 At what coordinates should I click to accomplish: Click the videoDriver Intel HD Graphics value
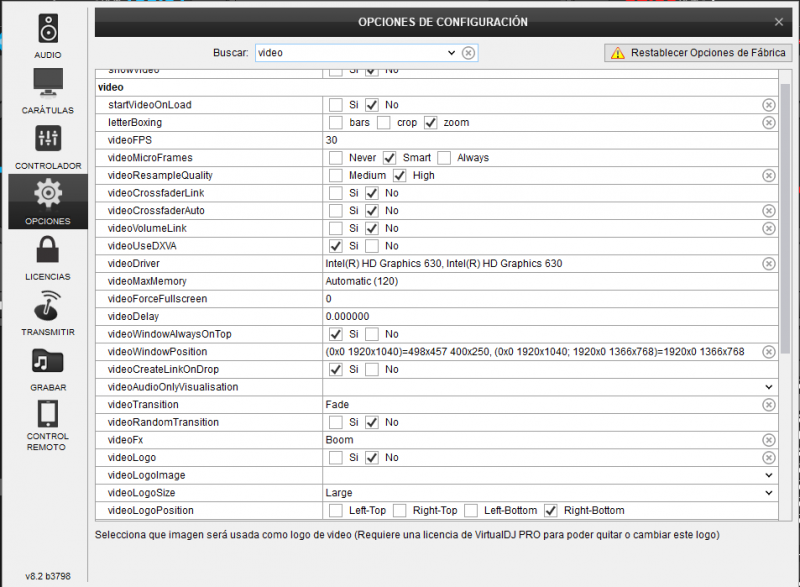444,264
